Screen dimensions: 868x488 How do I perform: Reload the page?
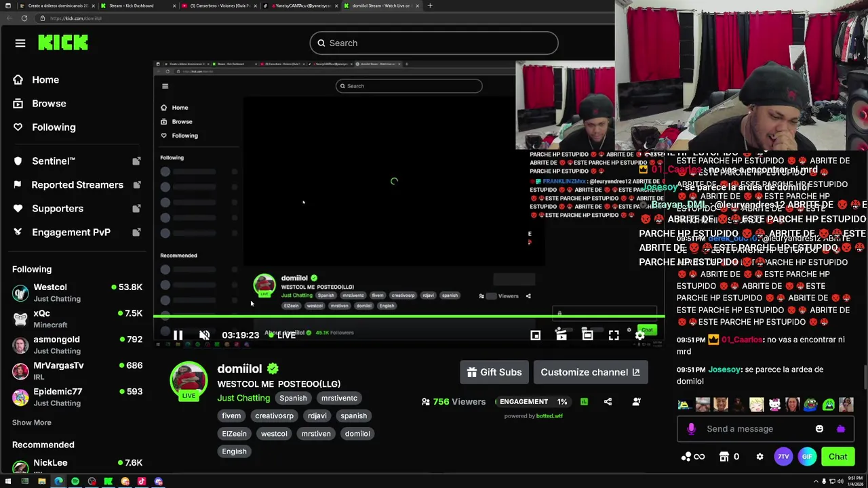click(24, 18)
